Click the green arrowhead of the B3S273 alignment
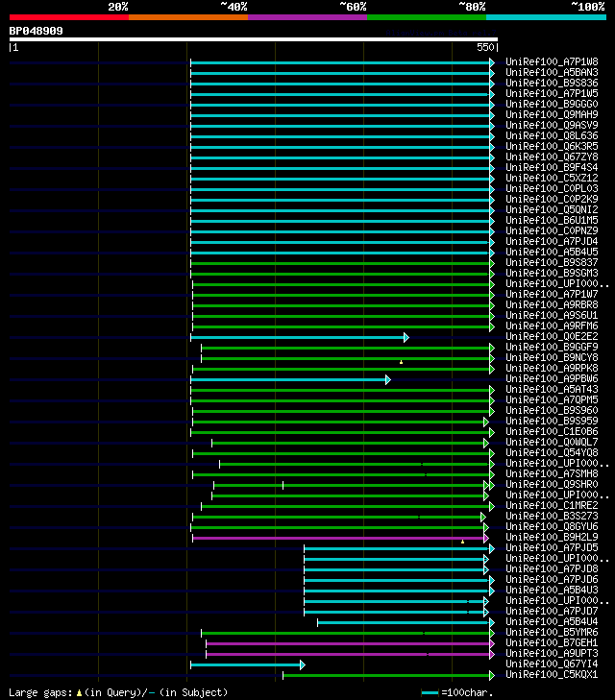The image size is (615, 700). pos(482,517)
